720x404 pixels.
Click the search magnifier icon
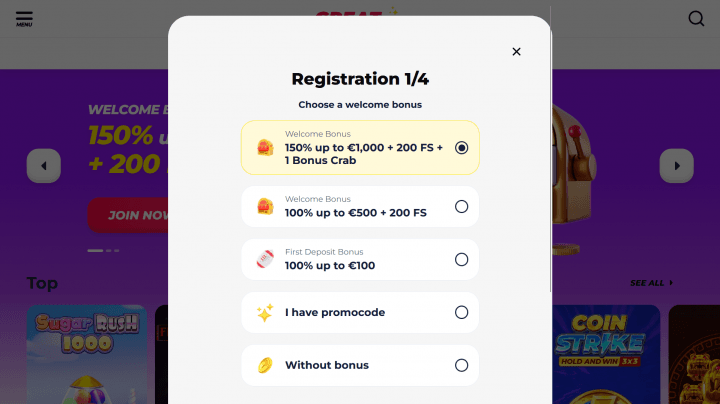pos(697,18)
